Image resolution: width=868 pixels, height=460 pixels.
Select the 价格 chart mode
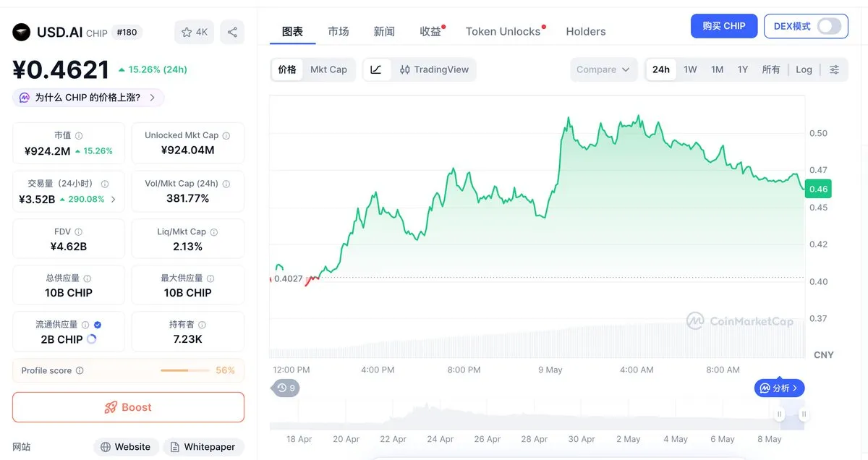[287, 69]
